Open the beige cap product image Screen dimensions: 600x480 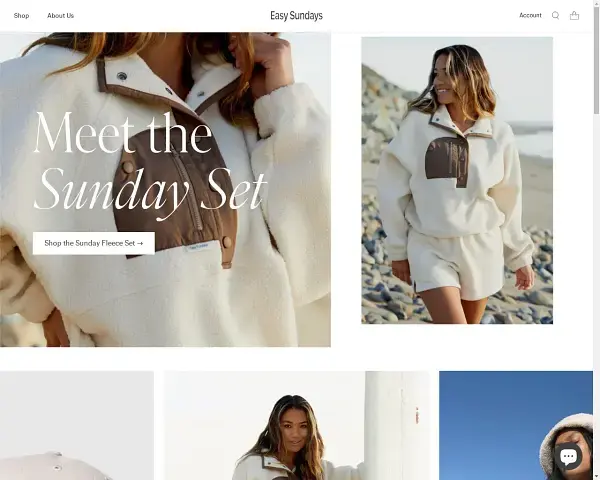(x=77, y=425)
